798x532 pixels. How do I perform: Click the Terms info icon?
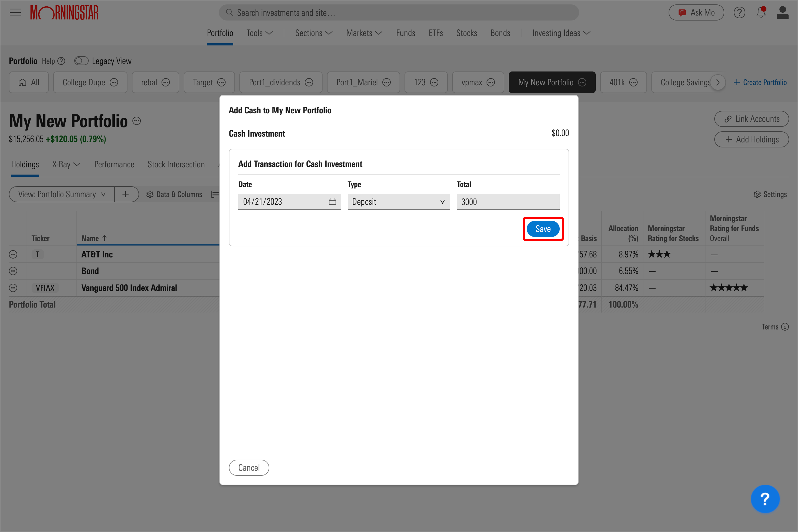click(785, 327)
